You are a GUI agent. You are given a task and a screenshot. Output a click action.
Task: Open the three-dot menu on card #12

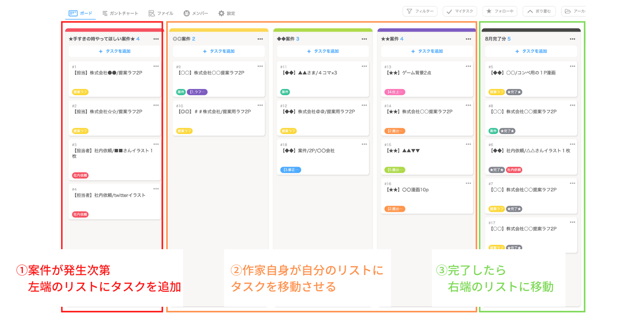[364, 105]
